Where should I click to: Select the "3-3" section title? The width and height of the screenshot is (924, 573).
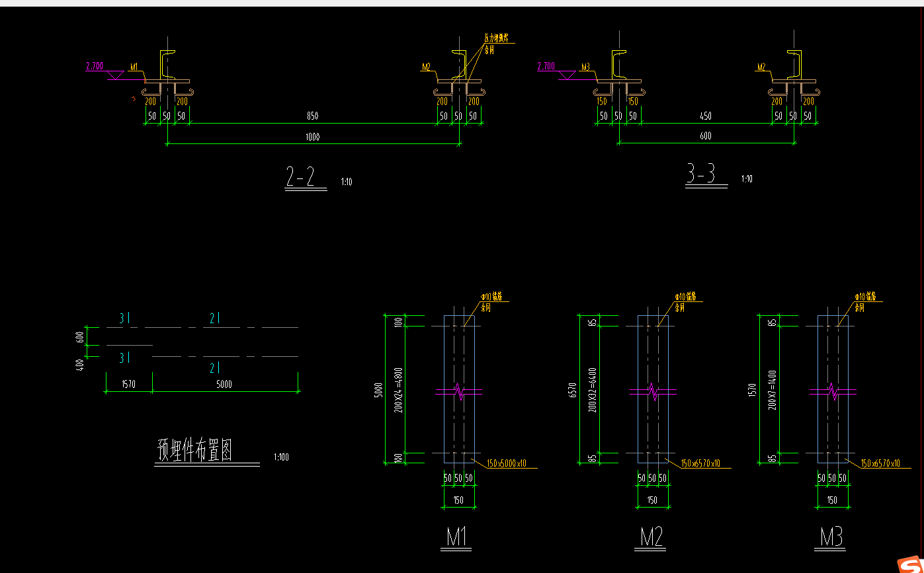[701, 174]
